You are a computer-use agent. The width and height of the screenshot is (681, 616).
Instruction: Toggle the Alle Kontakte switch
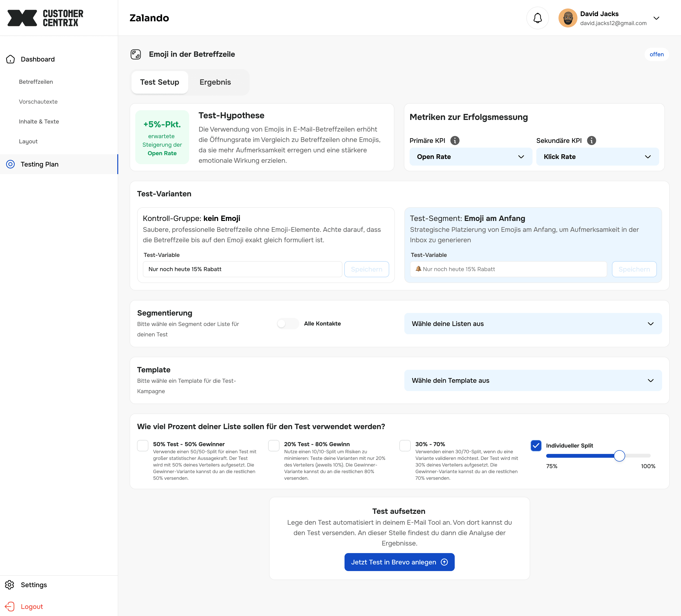[288, 324]
